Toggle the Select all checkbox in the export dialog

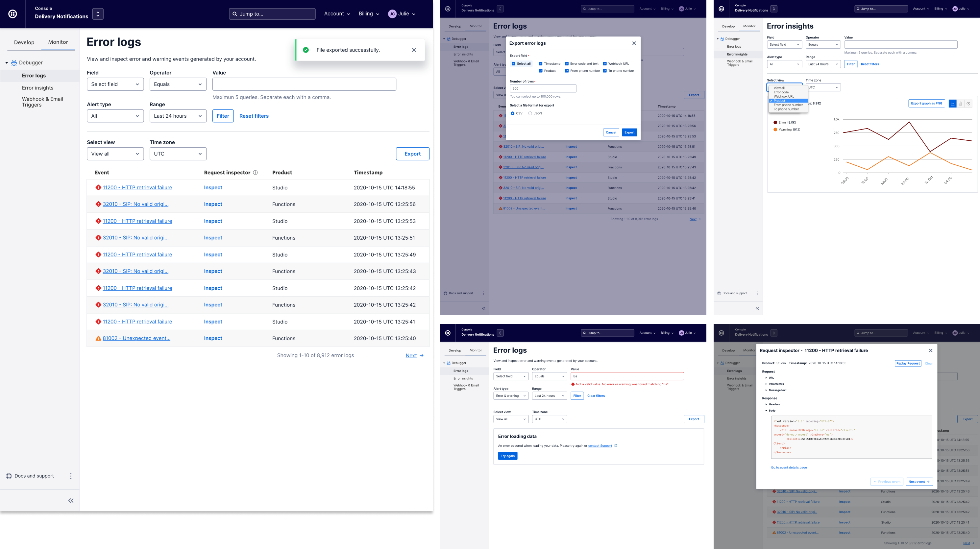pos(514,63)
